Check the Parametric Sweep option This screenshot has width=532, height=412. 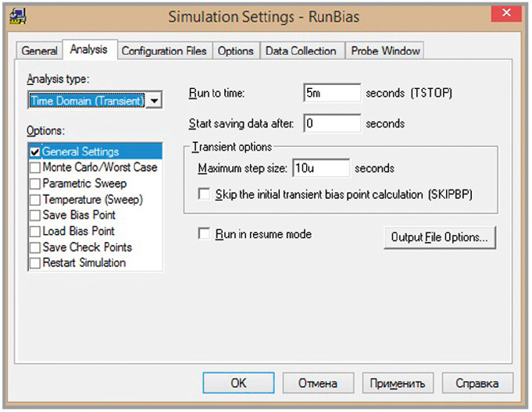(x=35, y=183)
